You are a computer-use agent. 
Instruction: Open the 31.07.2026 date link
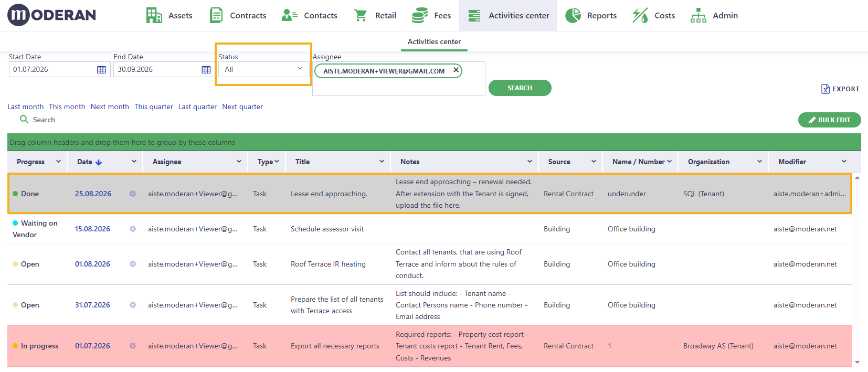coord(92,305)
